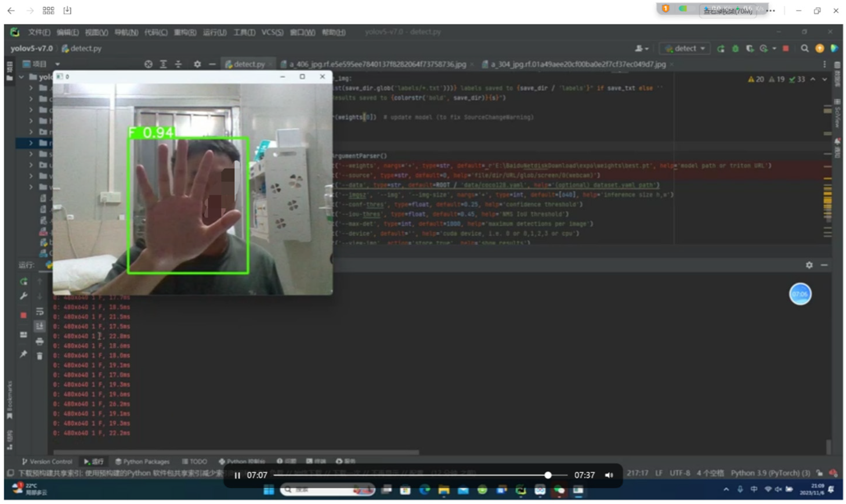The height and width of the screenshot is (504, 846).
Task: Open the user account dropdown in toolbar
Action: (642, 48)
